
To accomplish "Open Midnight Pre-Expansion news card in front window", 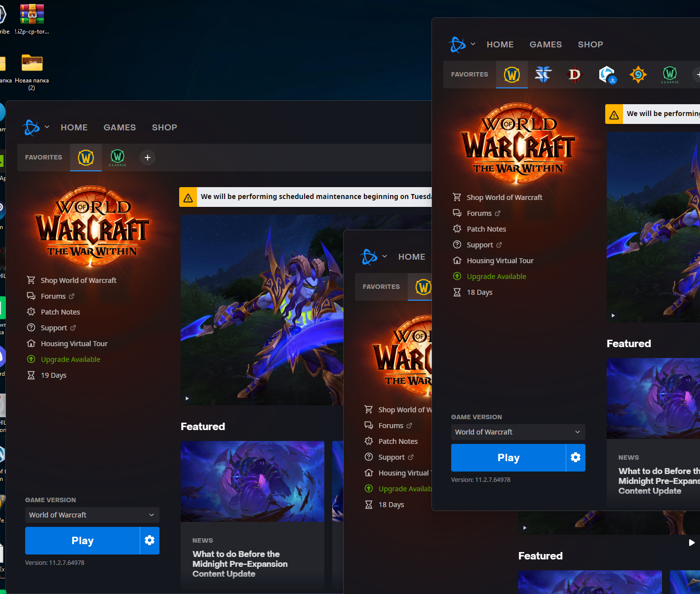I will click(653, 432).
